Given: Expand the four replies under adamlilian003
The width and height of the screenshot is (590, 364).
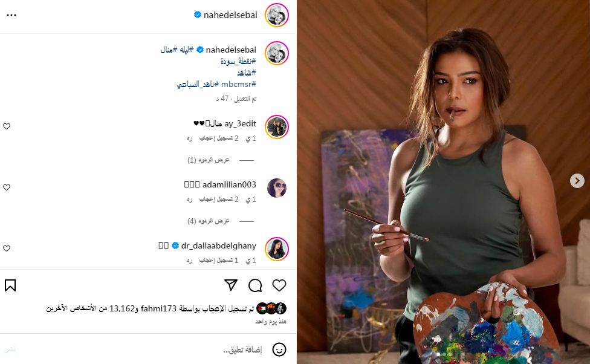Looking at the screenshot, I should point(208,221).
